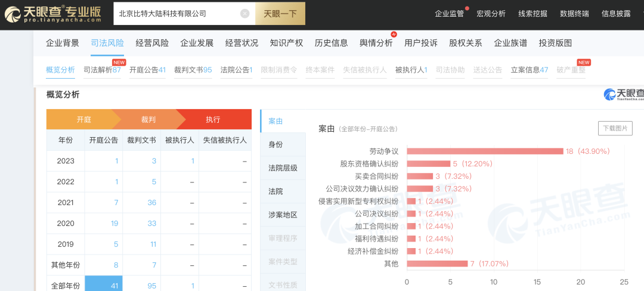Open 企业监管 in top navigation
Viewport: 644px width, 291px height.
click(x=449, y=14)
